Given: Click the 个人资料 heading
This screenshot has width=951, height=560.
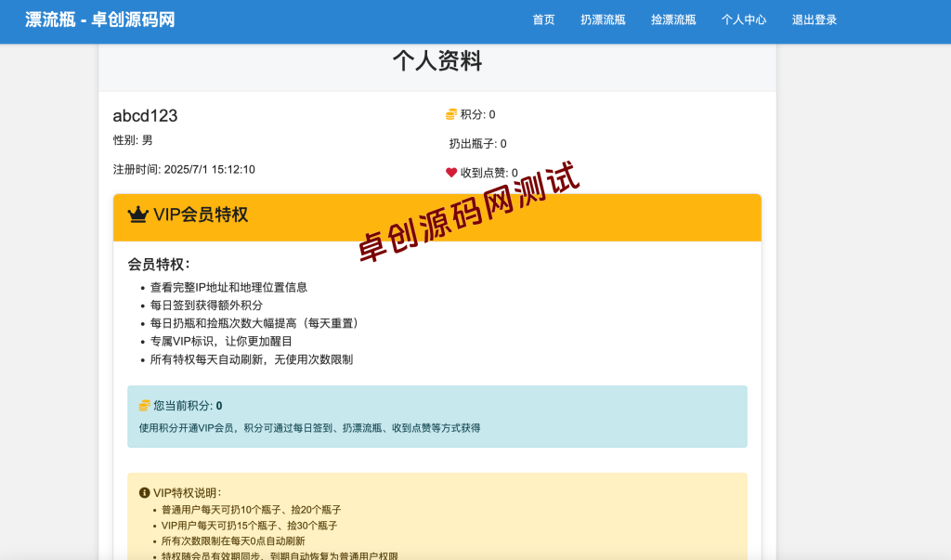Looking at the screenshot, I should point(437,61).
